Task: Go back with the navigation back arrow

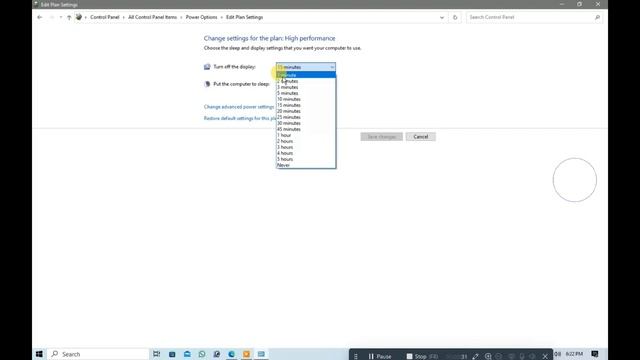Action: click(x=40, y=17)
